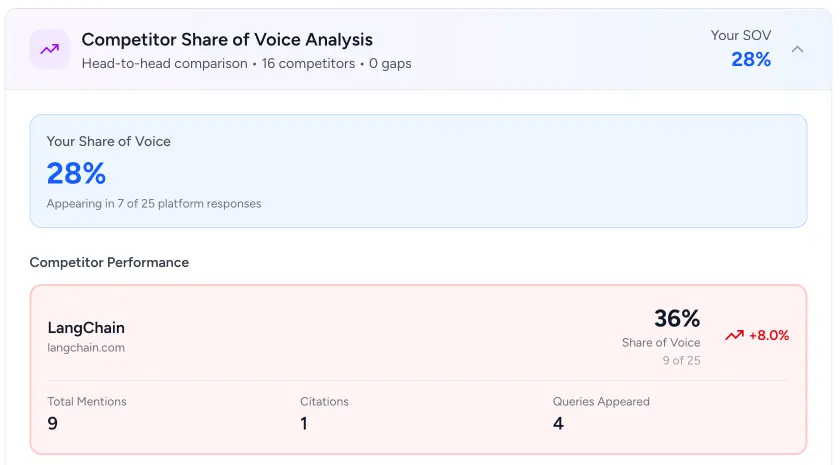840x465 pixels.
Task: Open the langchain.com domain text
Action: (86, 348)
